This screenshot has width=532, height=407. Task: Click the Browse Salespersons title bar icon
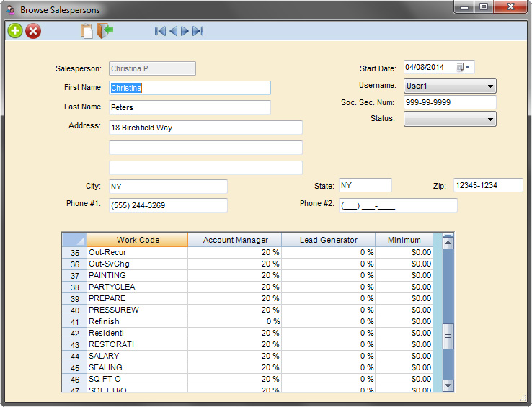tap(11, 10)
